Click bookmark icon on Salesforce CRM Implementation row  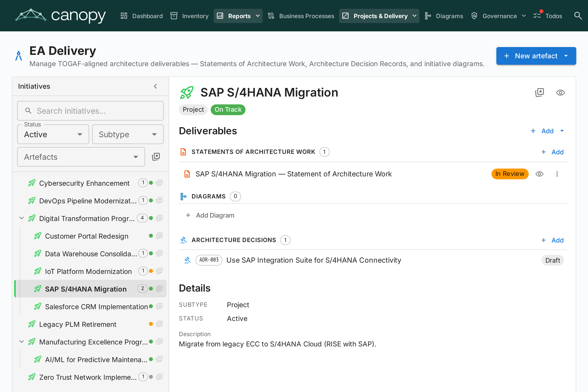pyautogui.click(x=159, y=306)
